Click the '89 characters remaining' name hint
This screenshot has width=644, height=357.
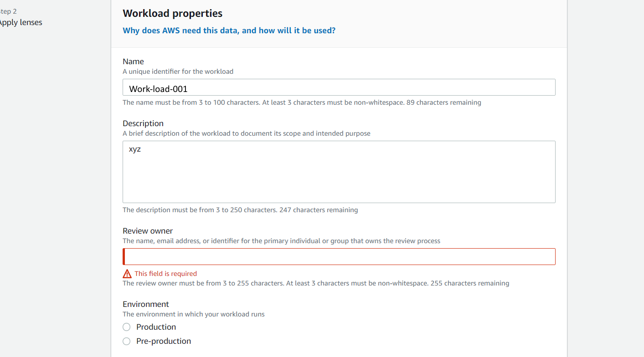coord(444,102)
